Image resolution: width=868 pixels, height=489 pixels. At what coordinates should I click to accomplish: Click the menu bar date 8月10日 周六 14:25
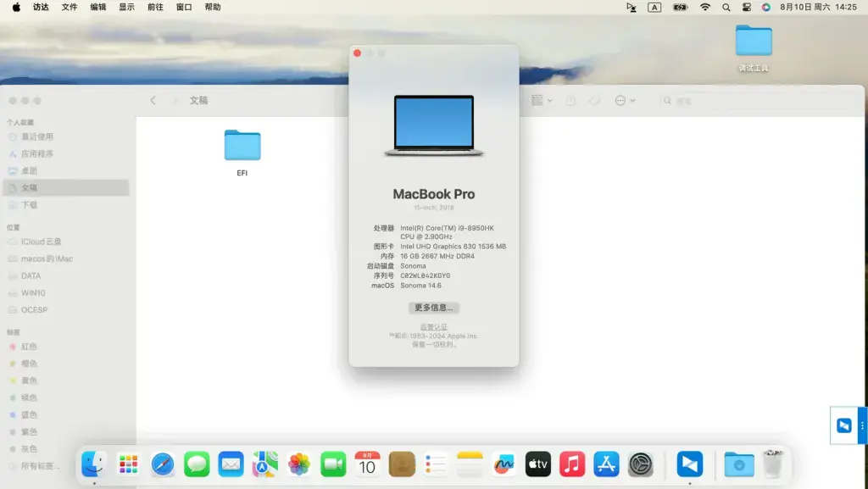pyautogui.click(x=818, y=7)
